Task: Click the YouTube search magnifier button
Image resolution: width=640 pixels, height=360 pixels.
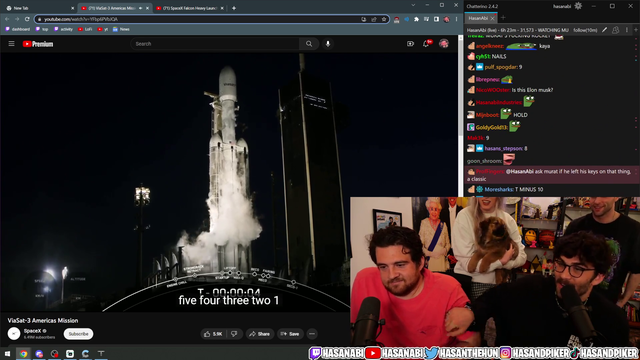Action: [309, 44]
